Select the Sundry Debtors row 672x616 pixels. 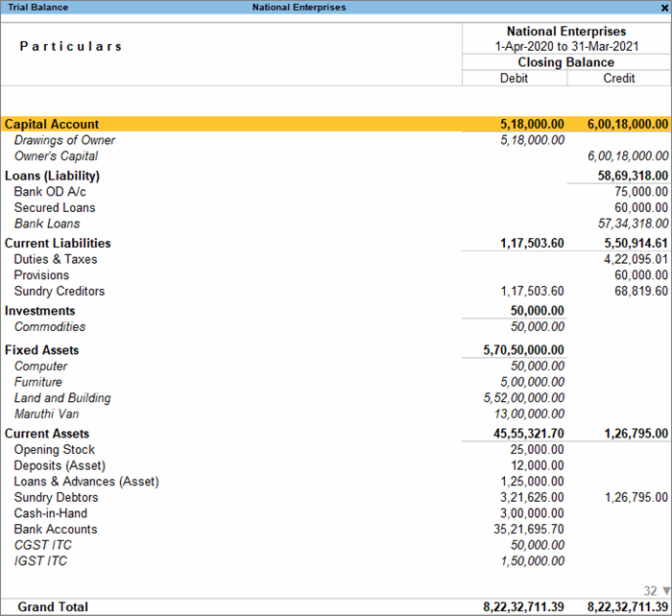click(x=56, y=497)
